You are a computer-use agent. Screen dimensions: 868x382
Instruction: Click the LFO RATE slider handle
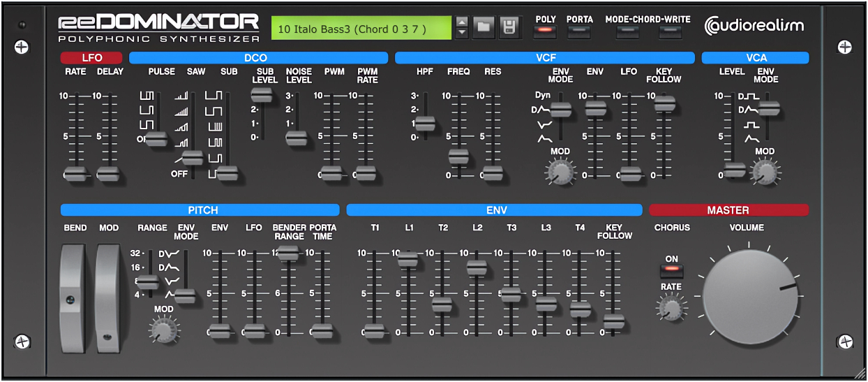pos(74,173)
